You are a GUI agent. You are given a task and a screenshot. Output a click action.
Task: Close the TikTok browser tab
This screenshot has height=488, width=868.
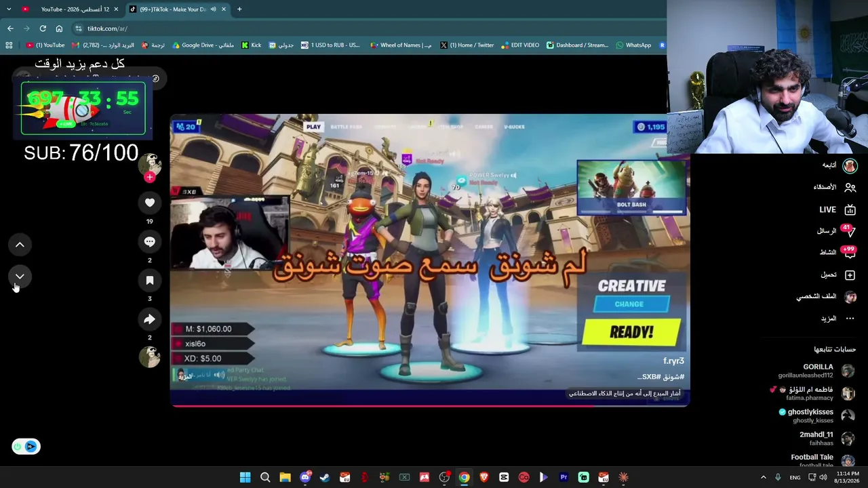(223, 9)
